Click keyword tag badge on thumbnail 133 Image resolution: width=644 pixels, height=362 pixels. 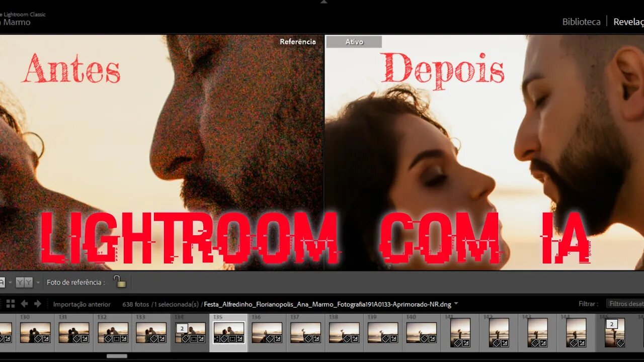coord(154,338)
